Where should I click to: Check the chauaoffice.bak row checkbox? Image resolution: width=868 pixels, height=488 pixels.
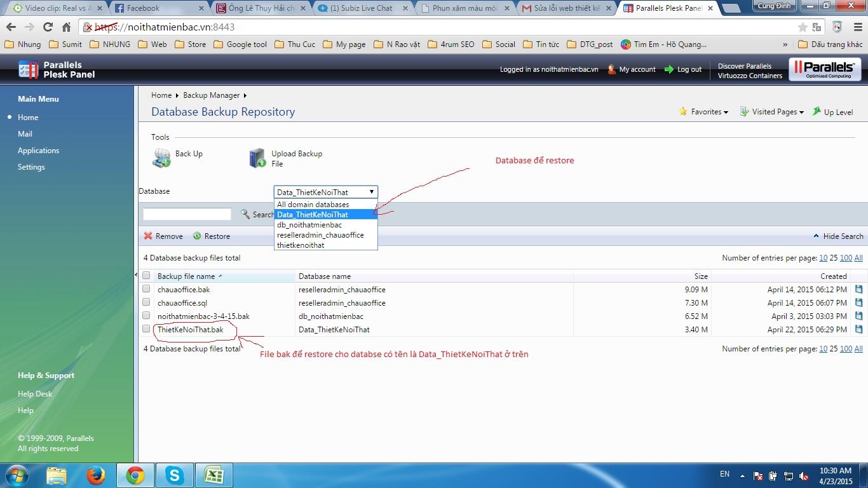click(x=146, y=288)
